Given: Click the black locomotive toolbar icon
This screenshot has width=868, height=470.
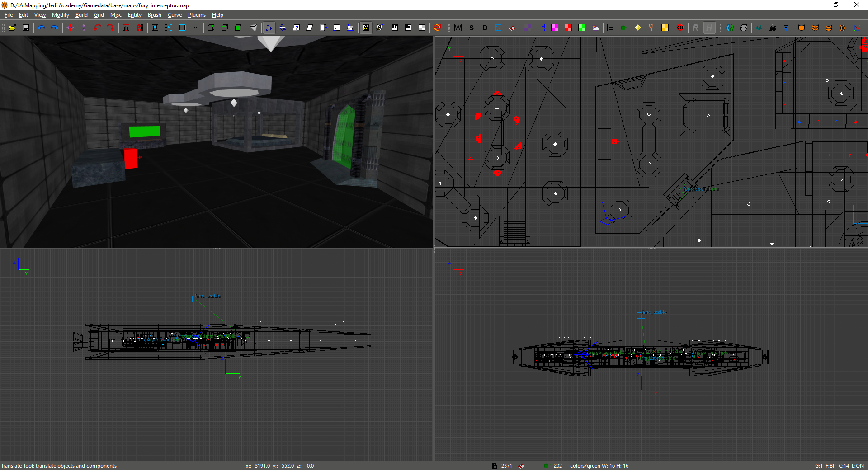Looking at the screenshot, I should [x=773, y=28].
